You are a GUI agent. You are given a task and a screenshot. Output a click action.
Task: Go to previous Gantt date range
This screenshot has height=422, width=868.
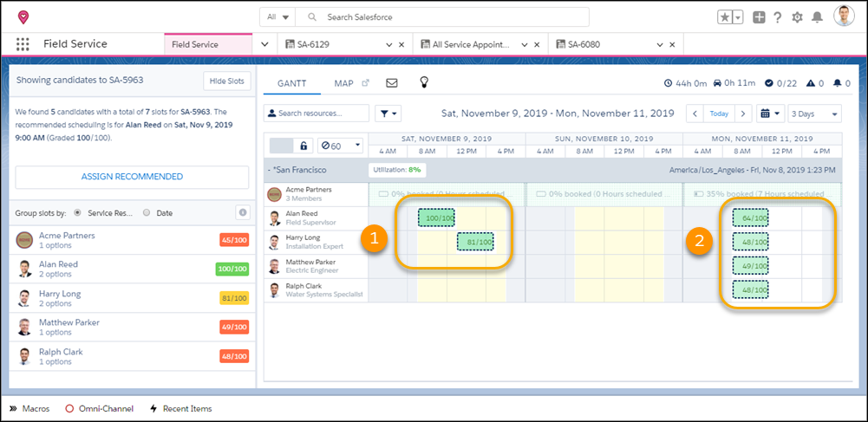(695, 114)
